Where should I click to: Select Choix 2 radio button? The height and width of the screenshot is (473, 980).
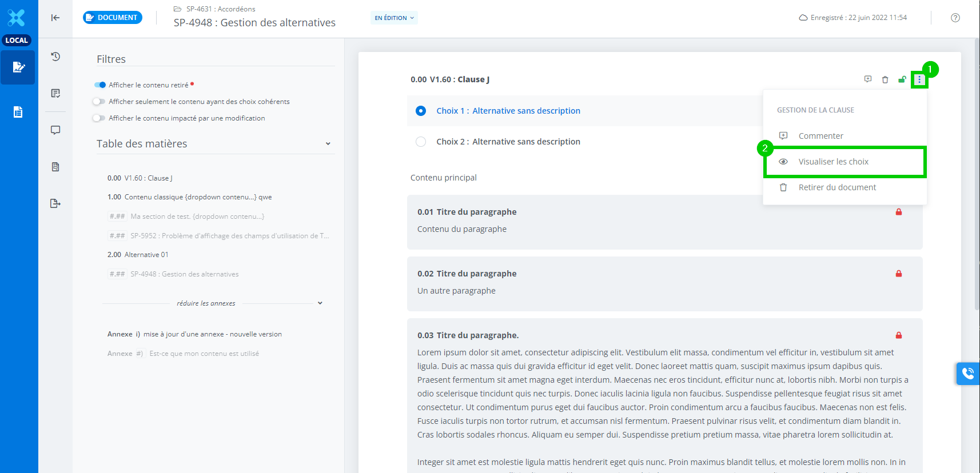click(421, 142)
